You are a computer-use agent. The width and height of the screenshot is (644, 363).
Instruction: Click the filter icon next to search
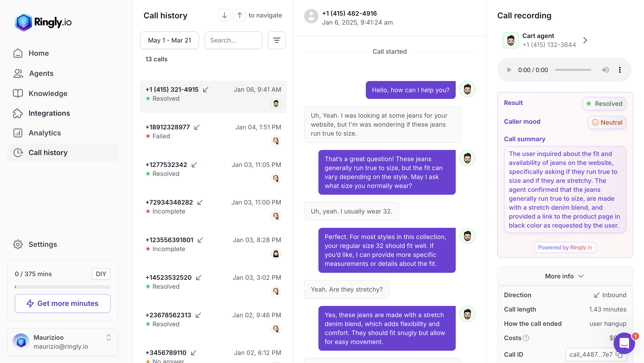pos(277,40)
